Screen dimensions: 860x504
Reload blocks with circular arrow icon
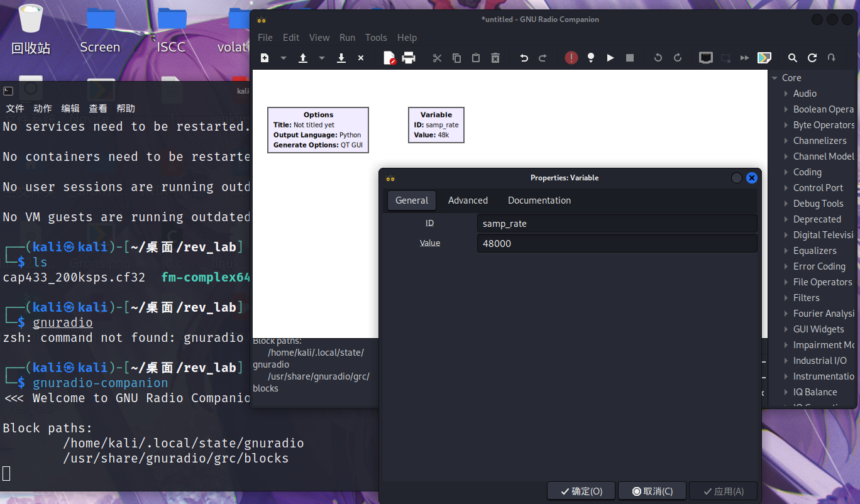pos(812,58)
